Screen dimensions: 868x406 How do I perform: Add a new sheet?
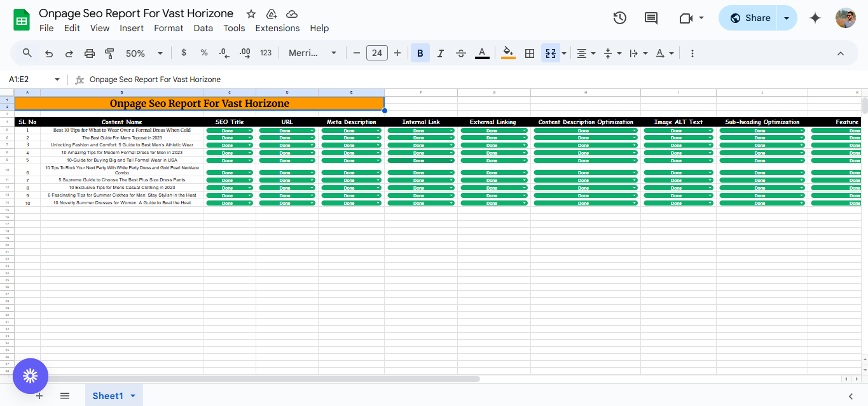[x=39, y=395]
